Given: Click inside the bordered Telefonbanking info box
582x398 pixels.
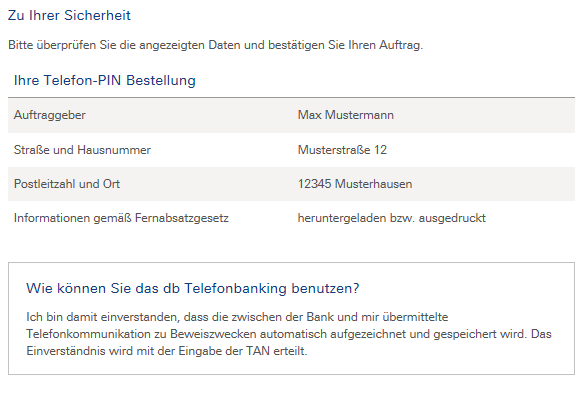Looking at the screenshot, I should pos(291,319).
